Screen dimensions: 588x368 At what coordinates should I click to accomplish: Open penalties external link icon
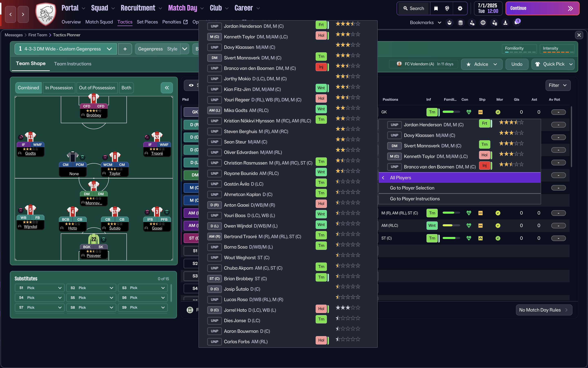pyautogui.click(x=186, y=22)
